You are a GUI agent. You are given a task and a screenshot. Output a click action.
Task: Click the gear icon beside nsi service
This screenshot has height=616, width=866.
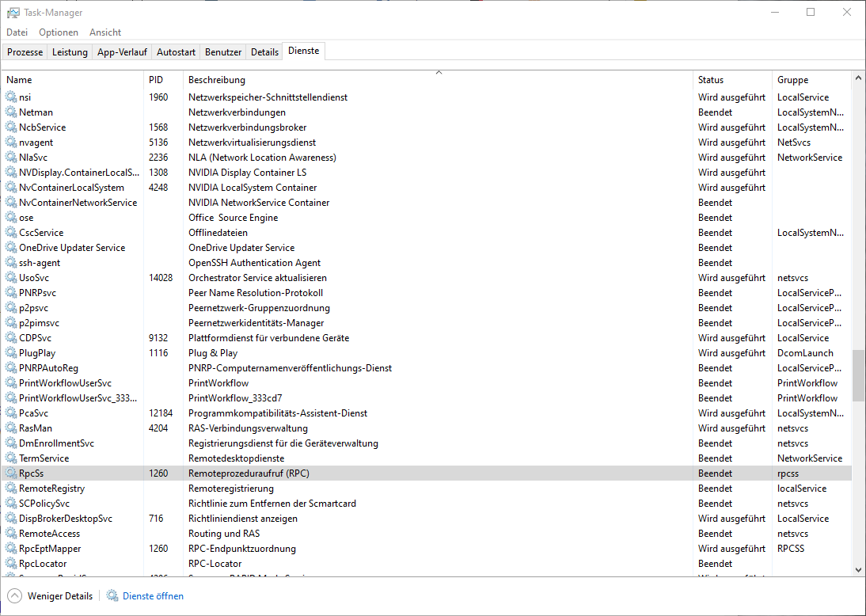[11, 97]
